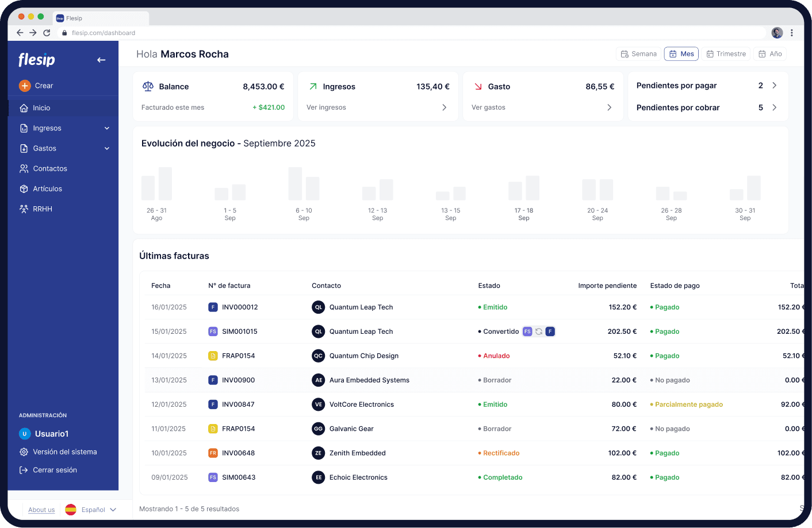Open Artículos in the sidebar
This screenshot has height=528, width=812.
47,188
